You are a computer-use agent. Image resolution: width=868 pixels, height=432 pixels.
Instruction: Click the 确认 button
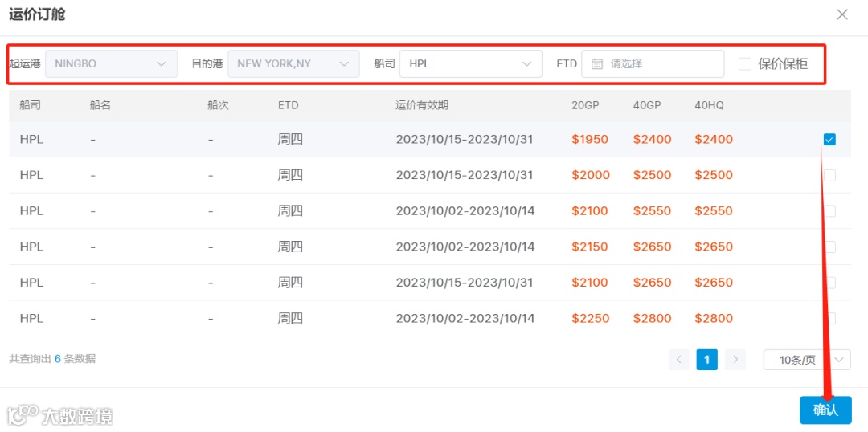pyautogui.click(x=825, y=410)
